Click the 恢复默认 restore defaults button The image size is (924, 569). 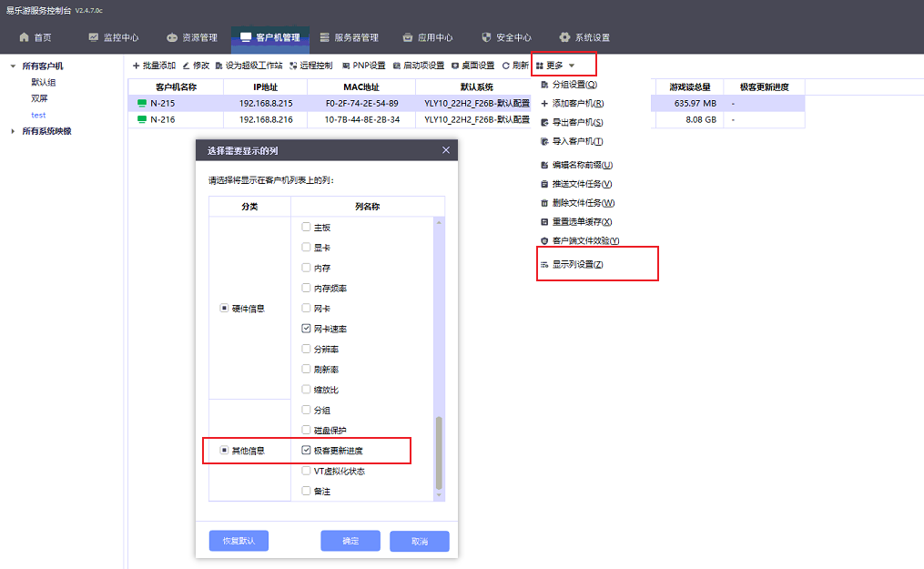(x=238, y=541)
